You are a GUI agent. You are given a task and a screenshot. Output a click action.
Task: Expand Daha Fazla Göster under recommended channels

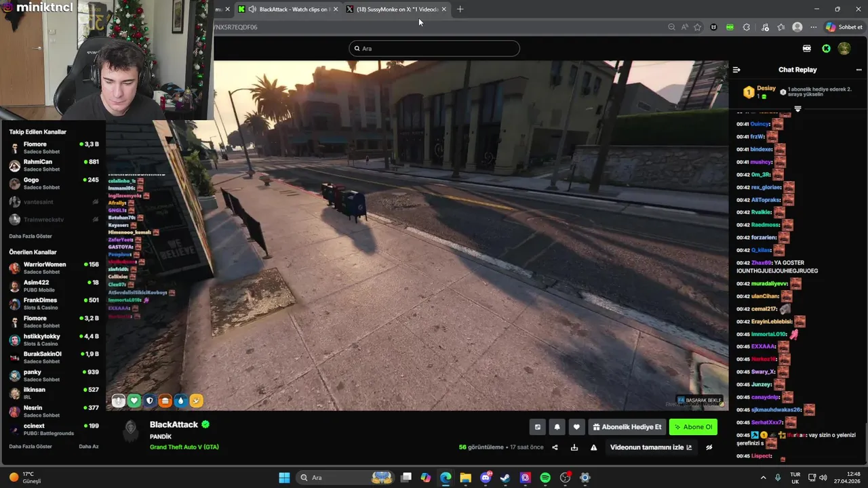click(x=31, y=447)
